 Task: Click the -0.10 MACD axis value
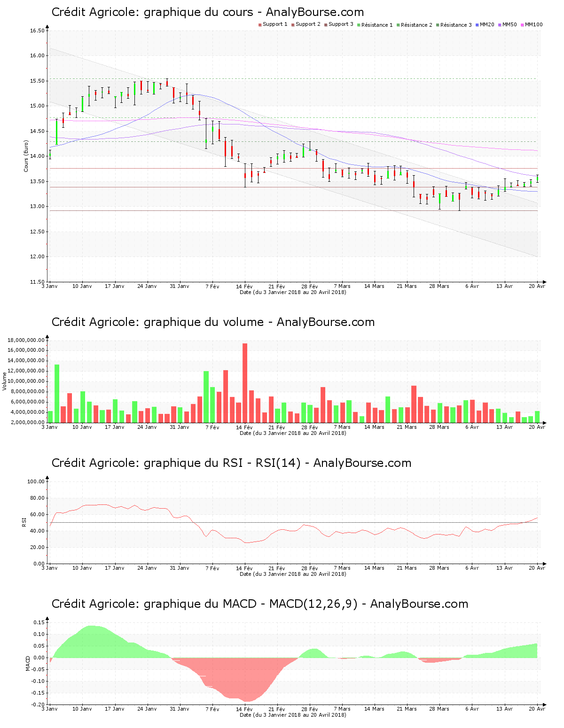[x=38, y=681]
